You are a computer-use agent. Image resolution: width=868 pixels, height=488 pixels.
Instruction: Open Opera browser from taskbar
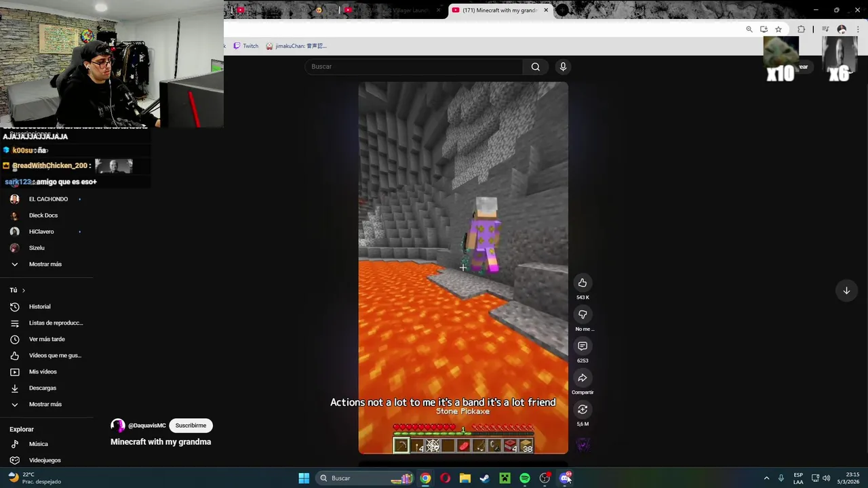(x=445, y=478)
